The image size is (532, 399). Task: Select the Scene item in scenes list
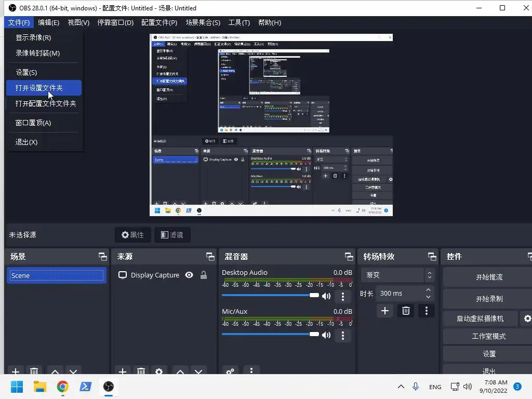pyautogui.click(x=57, y=275)
